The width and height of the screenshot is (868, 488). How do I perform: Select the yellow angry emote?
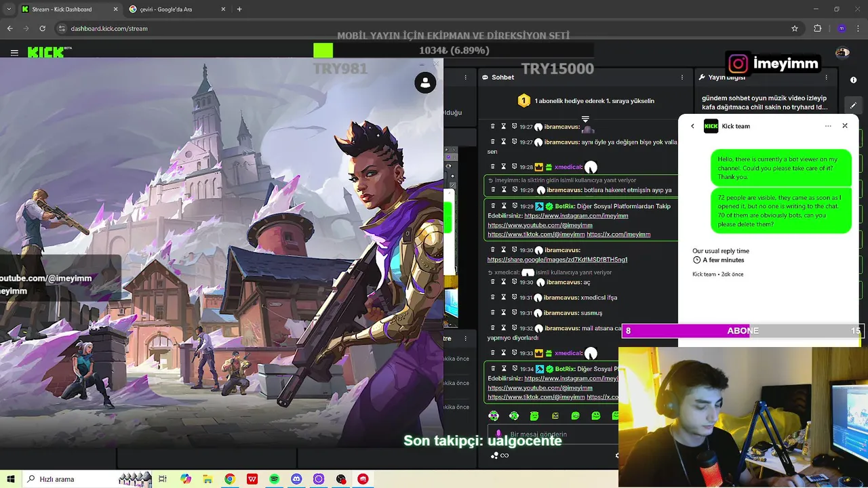(x=555, y=415)
